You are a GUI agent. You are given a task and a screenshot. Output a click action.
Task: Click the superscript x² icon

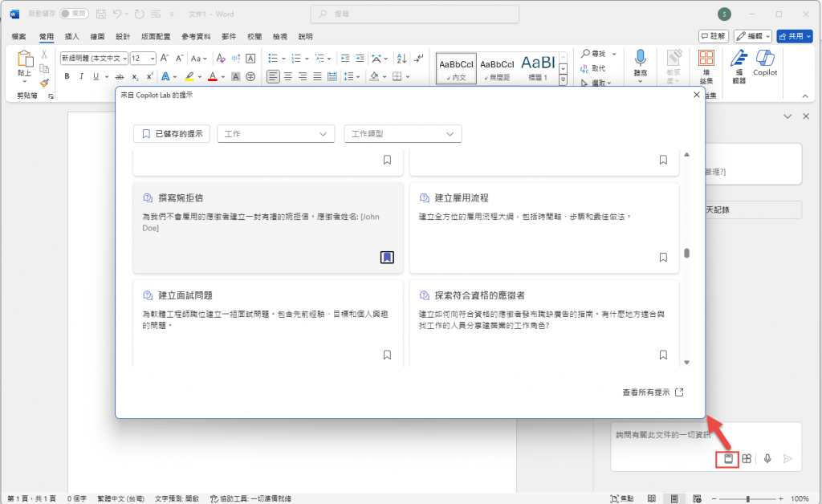pos(149,76)
